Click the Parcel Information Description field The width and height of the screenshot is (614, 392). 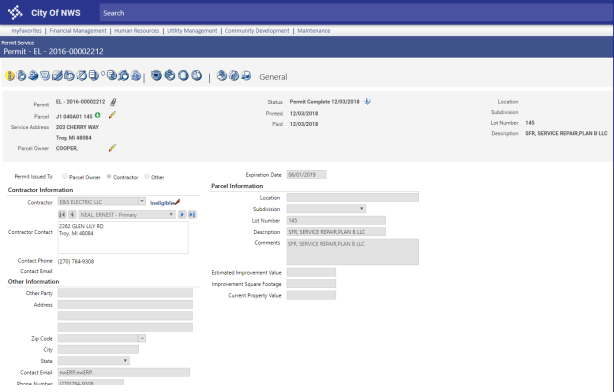[x=336, y=232]
